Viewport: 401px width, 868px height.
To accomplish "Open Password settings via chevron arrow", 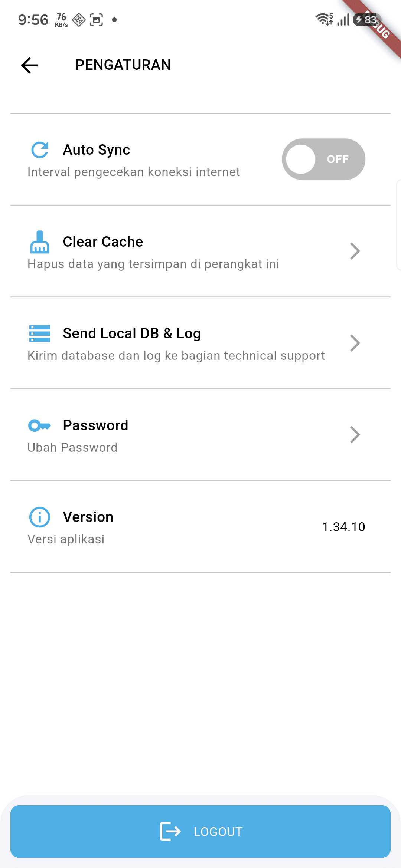I will point(355,435).
